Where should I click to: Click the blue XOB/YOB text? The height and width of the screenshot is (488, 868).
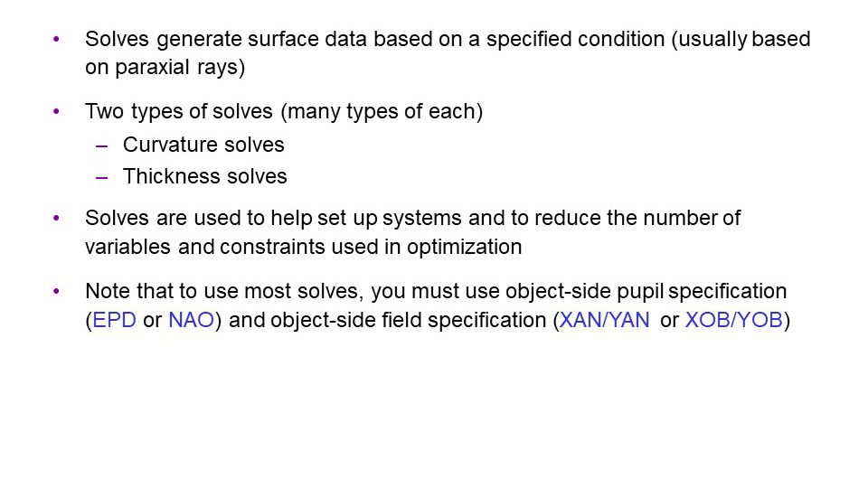pyautogui.click(x=734, y=320)
